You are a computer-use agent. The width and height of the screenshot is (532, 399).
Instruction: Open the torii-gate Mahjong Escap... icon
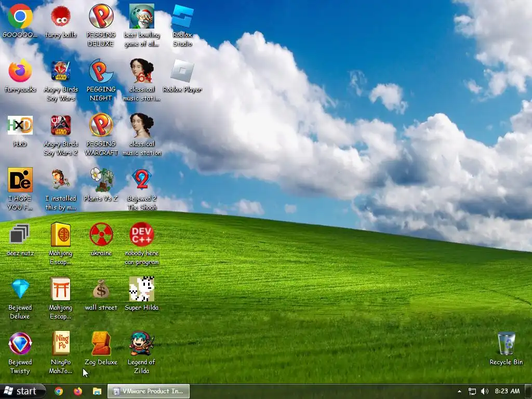[61, 289]
